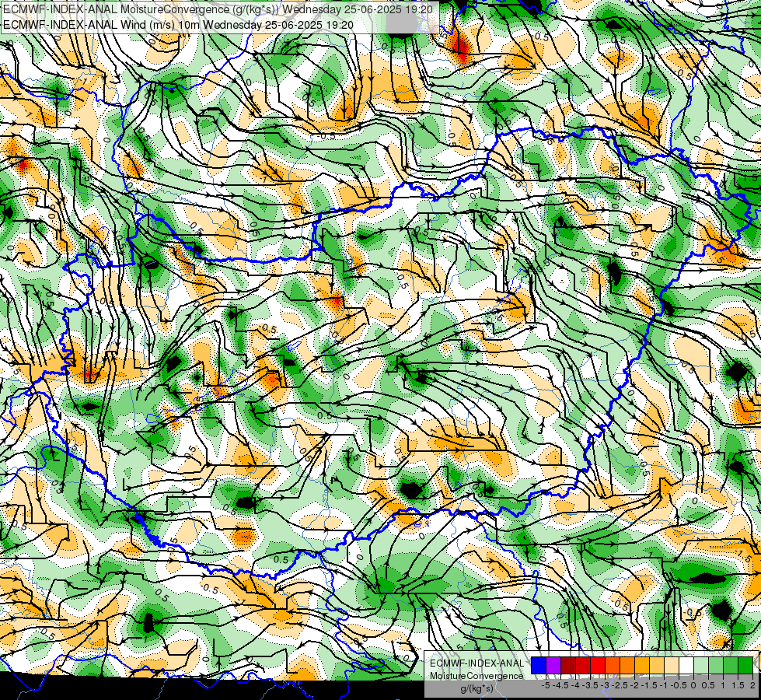
Task: Click the light orange swatch -1.5 to -1
Action: pyautogui.click(x=657, y=665)
